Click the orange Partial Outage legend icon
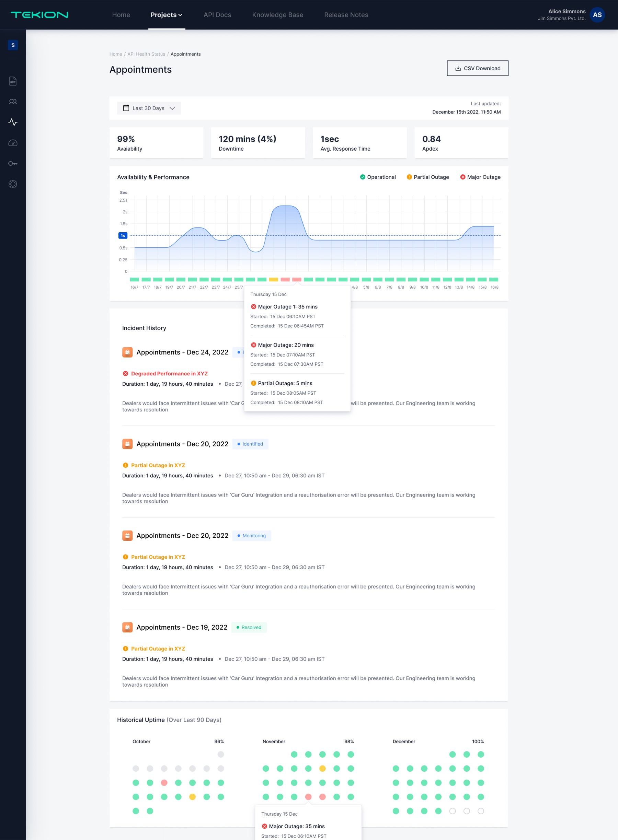The width and height of the screenshot is (618, 840). coord(409,177)
